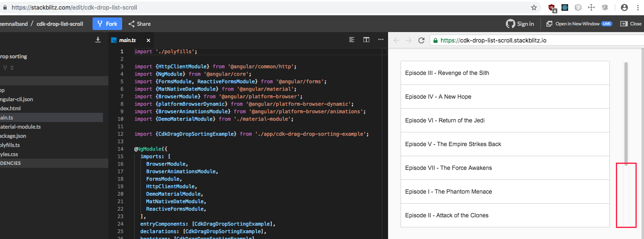
Task: Select Episode I - The Phantom Menace
Action: coord(505,192)
